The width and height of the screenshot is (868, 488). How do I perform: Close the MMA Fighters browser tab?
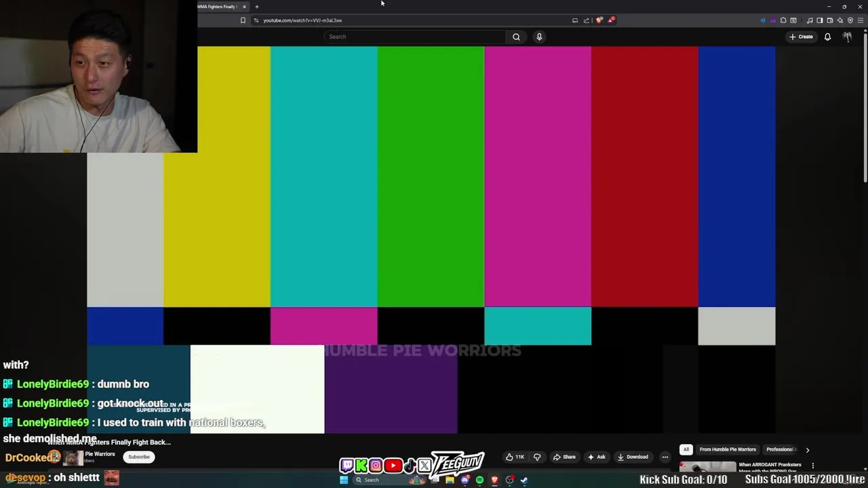(x=244, y=7)
